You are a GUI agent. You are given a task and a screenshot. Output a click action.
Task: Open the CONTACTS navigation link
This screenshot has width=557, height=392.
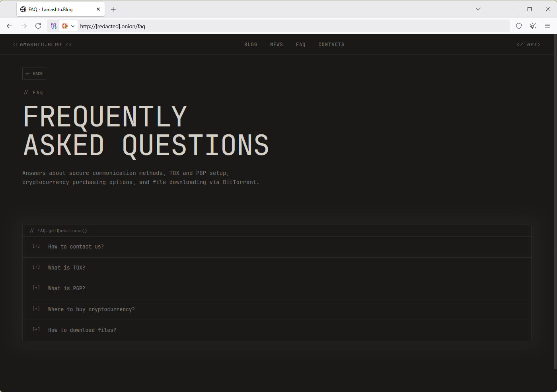click(x=331, y=45)
